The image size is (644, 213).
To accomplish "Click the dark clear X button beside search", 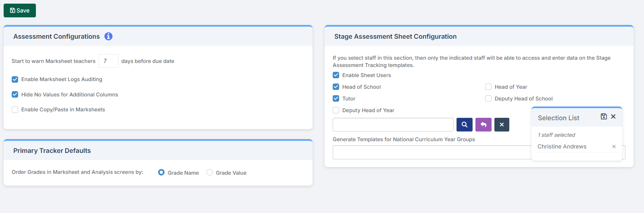I will click(x=502, y=125).
